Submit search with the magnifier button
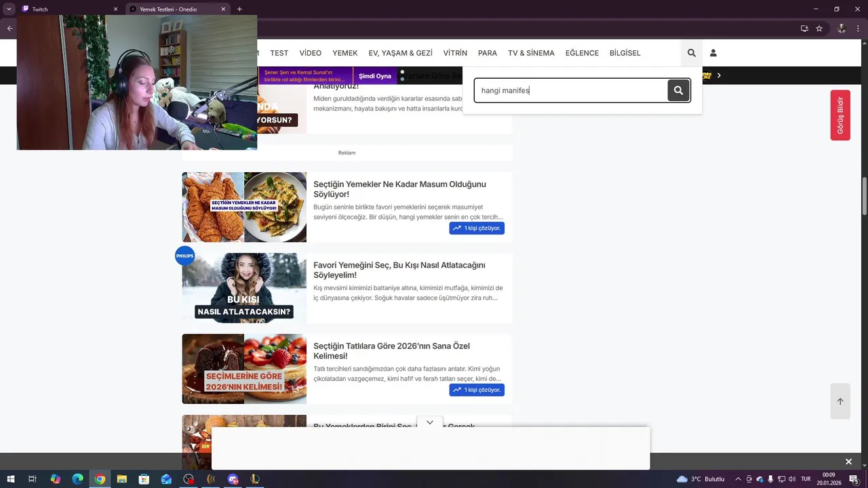 (678, 90)
